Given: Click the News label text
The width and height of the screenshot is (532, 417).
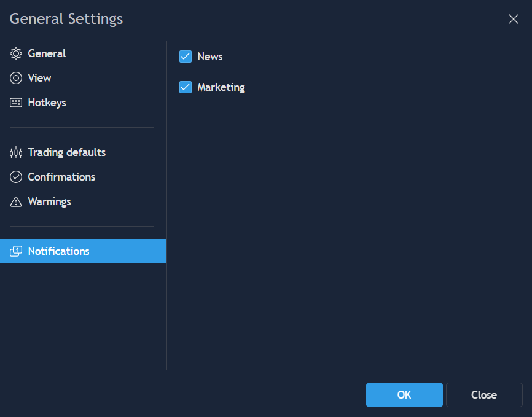Looking at the screenshot, I should [x=210, y=57].
